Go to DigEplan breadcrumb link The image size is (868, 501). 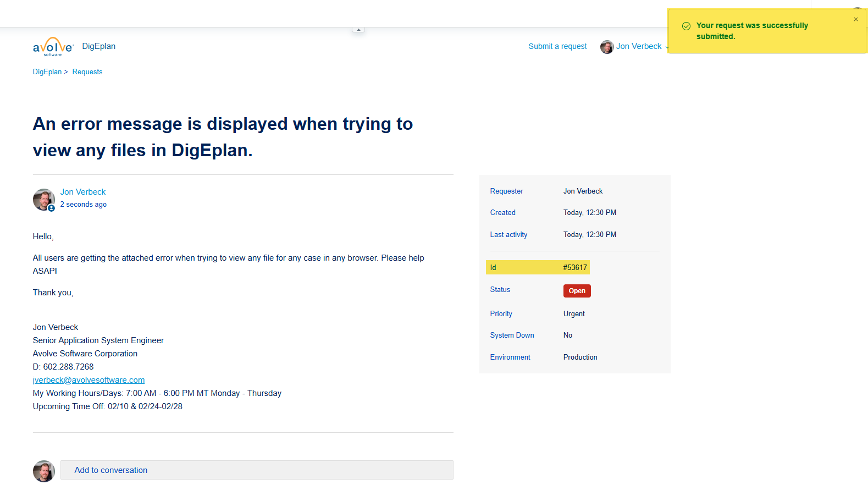click(47, 72)
